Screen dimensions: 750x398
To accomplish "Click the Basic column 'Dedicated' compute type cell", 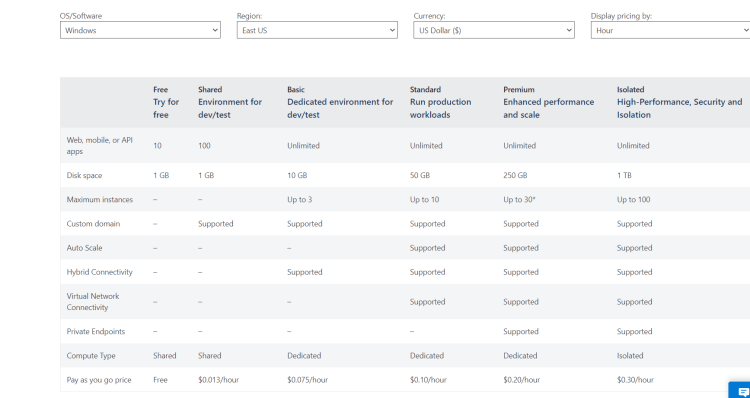I will tap(304, 355).
